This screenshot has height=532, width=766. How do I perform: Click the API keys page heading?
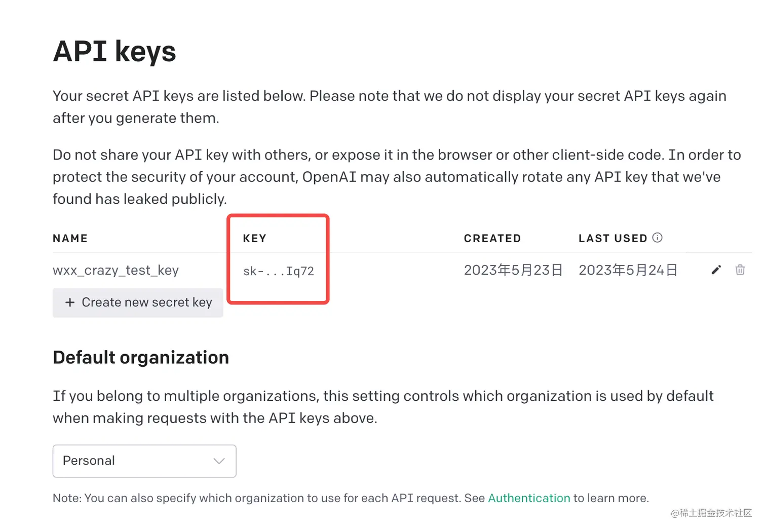pyautogui.click(x=114, y=52)
